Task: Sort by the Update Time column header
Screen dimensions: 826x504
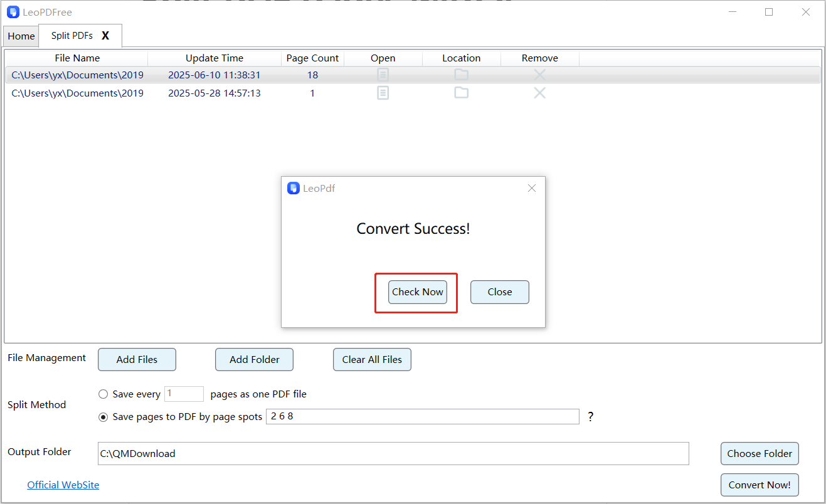Action: click(214, 58)
